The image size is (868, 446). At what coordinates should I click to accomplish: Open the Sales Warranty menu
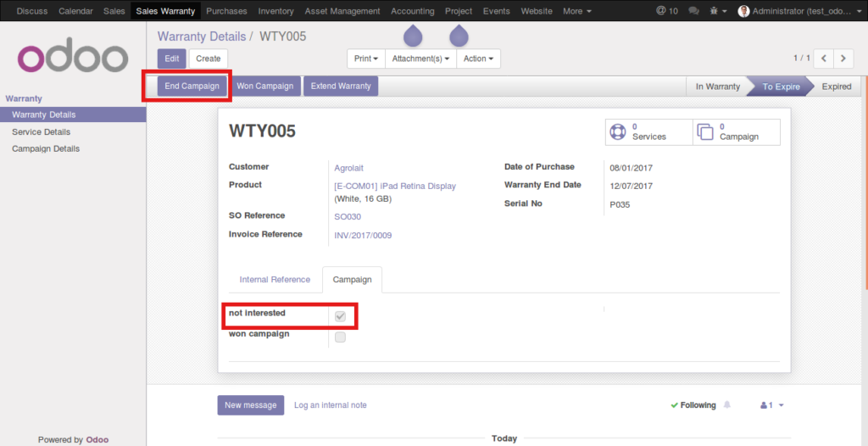(165, 10)
